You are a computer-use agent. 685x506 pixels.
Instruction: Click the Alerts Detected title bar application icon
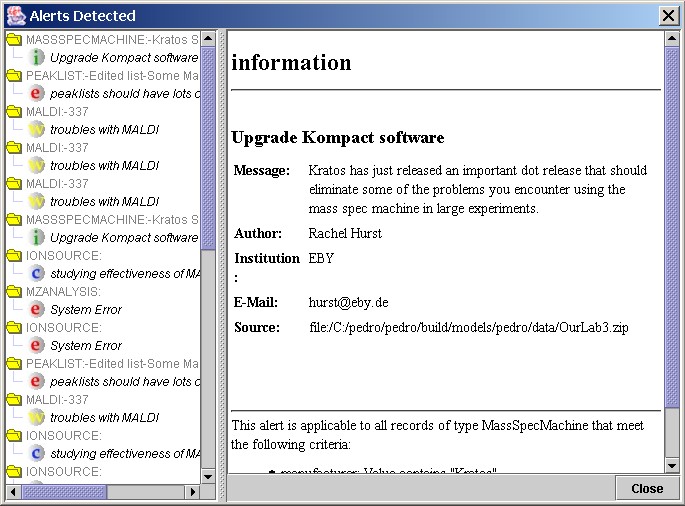click(16, 15)
